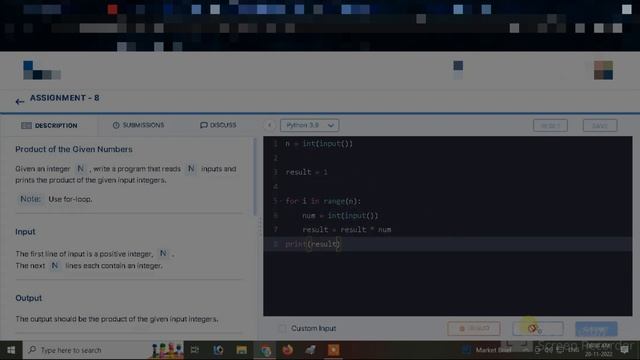Click the Run Code button with cursor highlight
The image size is (640, 360).
coord(538,329)
